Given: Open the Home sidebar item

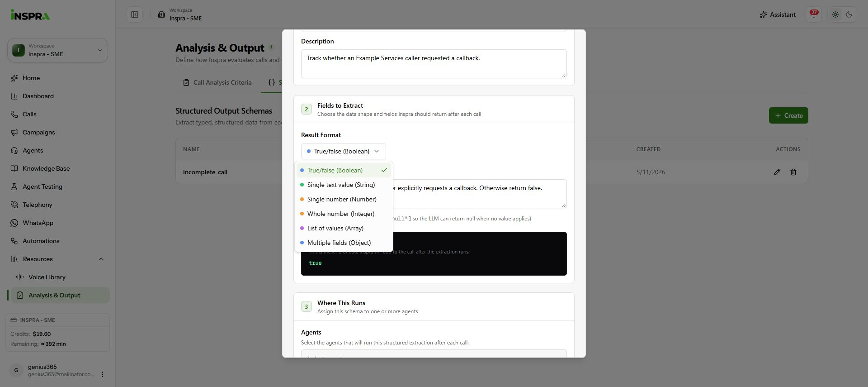Looking at the screenshot, I should click(58, 78).
